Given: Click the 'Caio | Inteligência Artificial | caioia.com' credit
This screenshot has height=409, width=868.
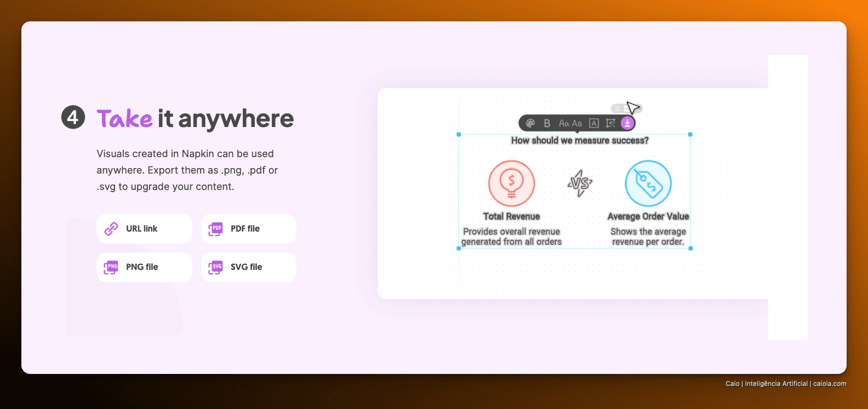Looking at the screenshot, I should 786,384.
